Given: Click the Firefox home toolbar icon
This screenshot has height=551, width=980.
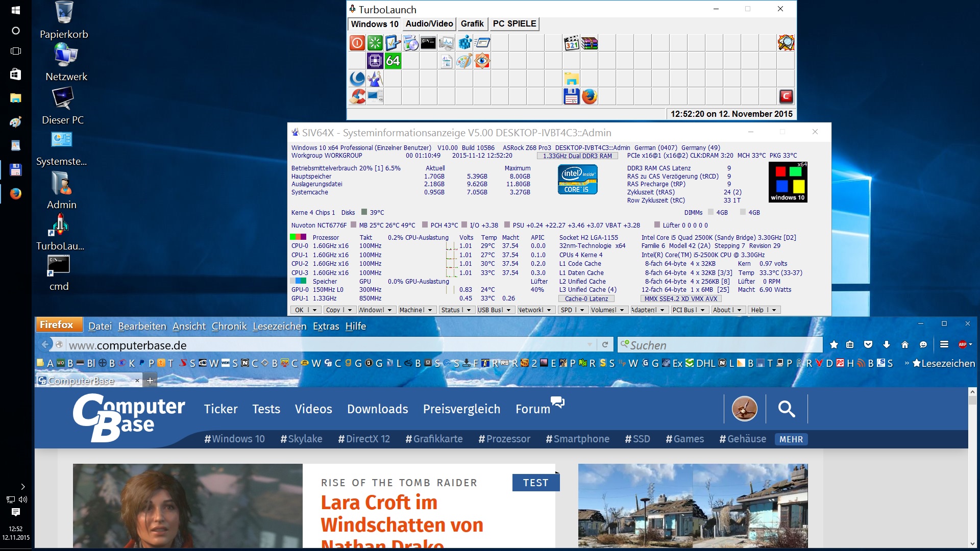Looking at the screenshot, I should [905, 345].
